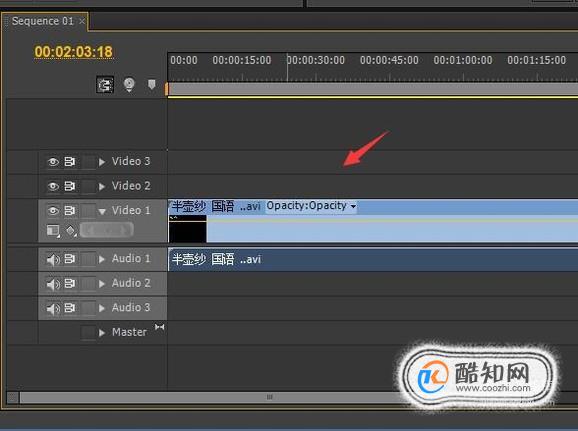Click Show Keyframes icon under Video 1
This screenshot has width=578, height=431.
[x=71, y=231]
